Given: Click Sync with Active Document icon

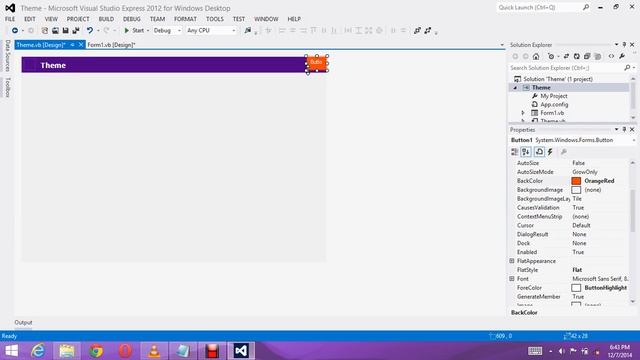Looking at the screenshot, I should [566, 56].
